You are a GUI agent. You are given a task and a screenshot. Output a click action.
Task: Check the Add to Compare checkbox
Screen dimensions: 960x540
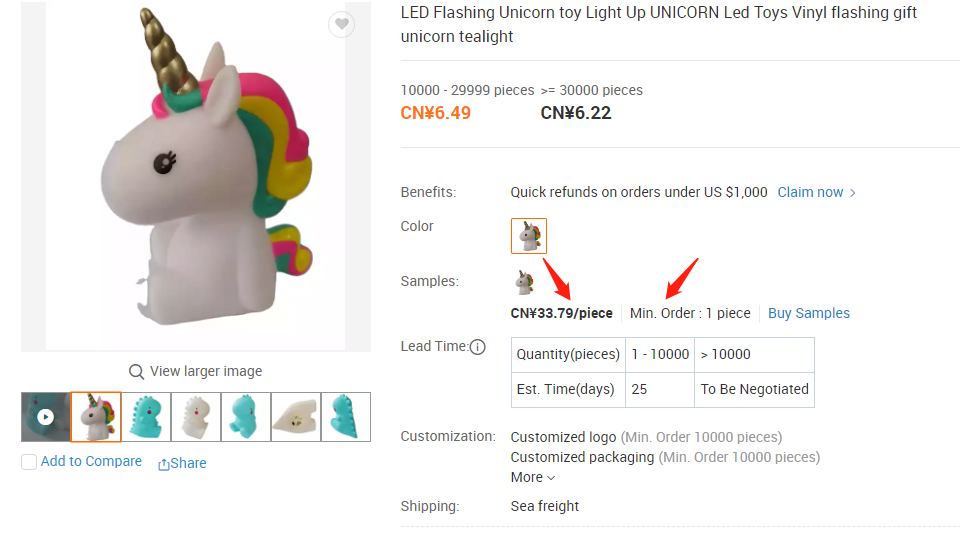coord(29,462)
